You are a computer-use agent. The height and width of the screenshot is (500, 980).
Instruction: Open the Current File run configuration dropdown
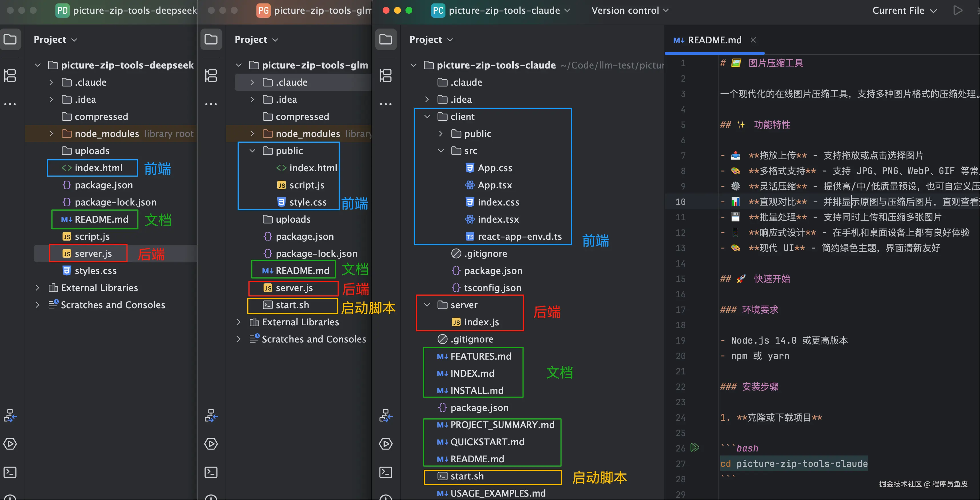point(904,11)
